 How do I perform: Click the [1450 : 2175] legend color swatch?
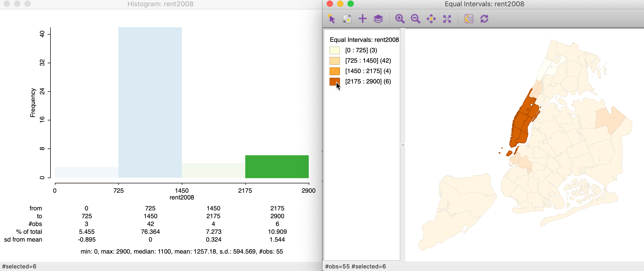[x=335, y=71]
